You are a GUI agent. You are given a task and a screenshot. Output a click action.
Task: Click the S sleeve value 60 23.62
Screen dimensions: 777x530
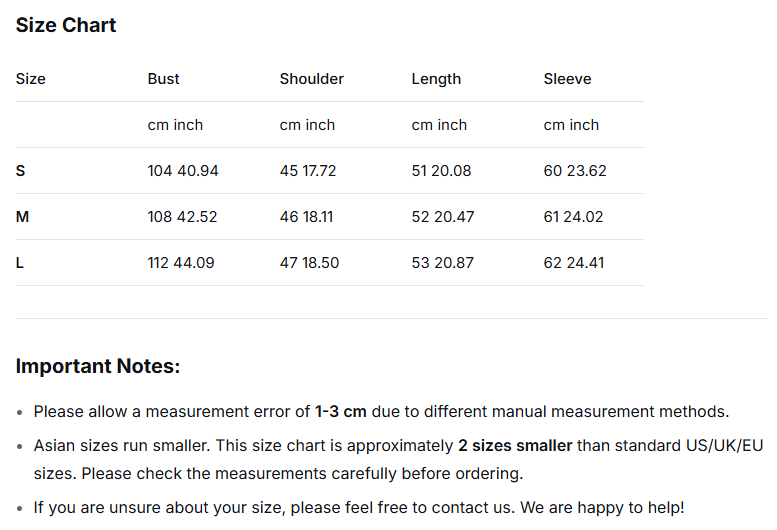click(575, 171)
